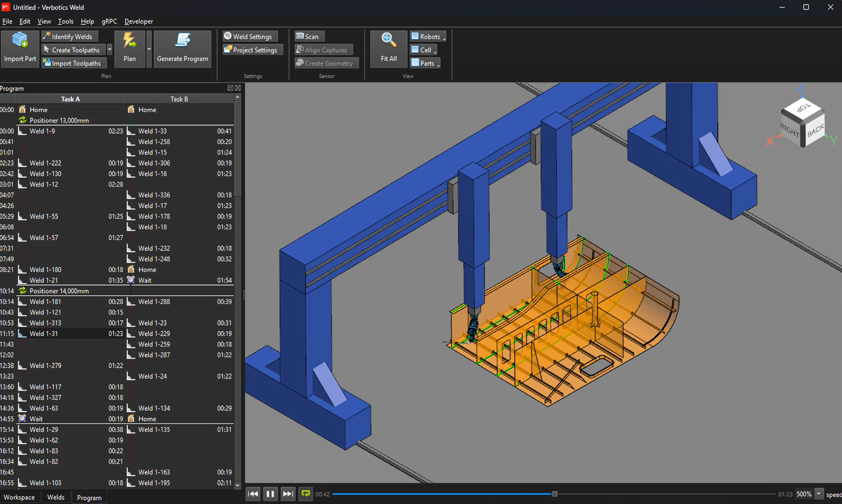Screen dimensions: 842x504
Task: Pause the simulation playback
Action: pos(270,494)
